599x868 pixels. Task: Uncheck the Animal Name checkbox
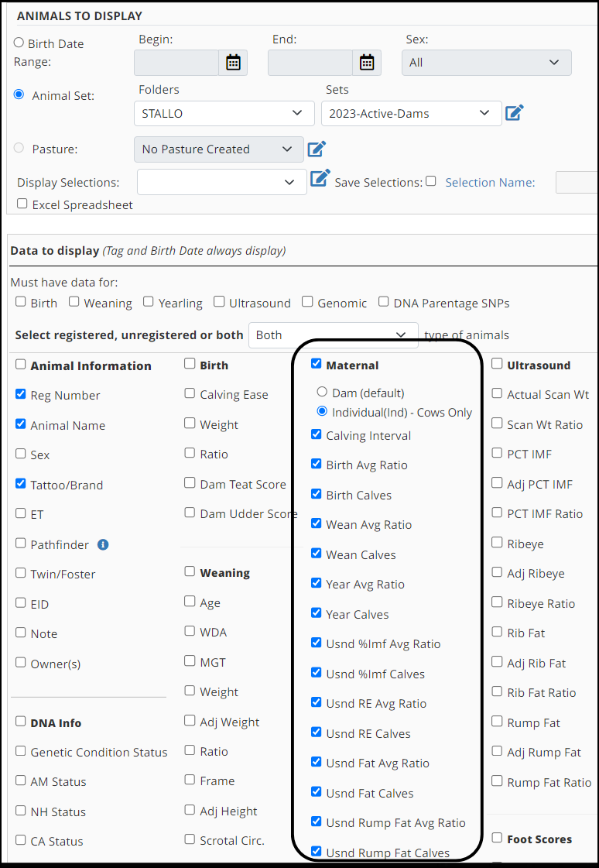(20, 424)
